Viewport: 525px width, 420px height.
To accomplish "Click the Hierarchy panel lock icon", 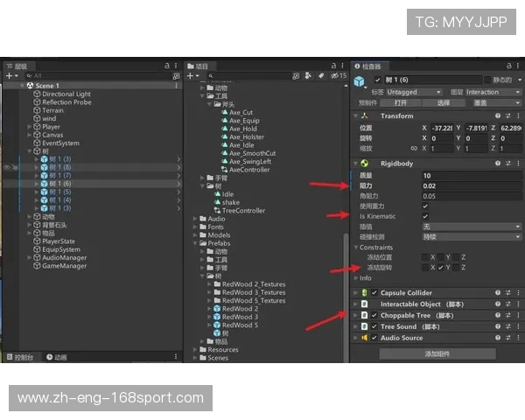I will tap(167, 66).
